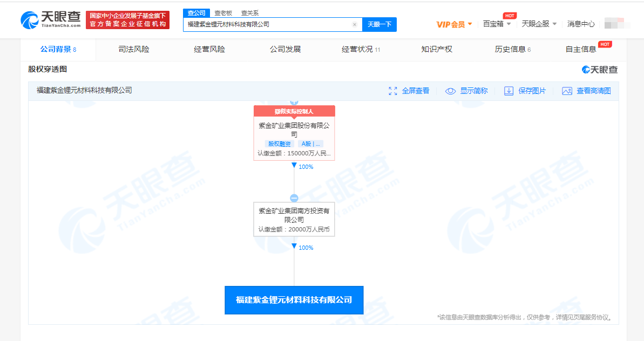This screenshot has width=644, height=341.
Task: Click the 股权穿透图 heading
Action: (48, 70)
